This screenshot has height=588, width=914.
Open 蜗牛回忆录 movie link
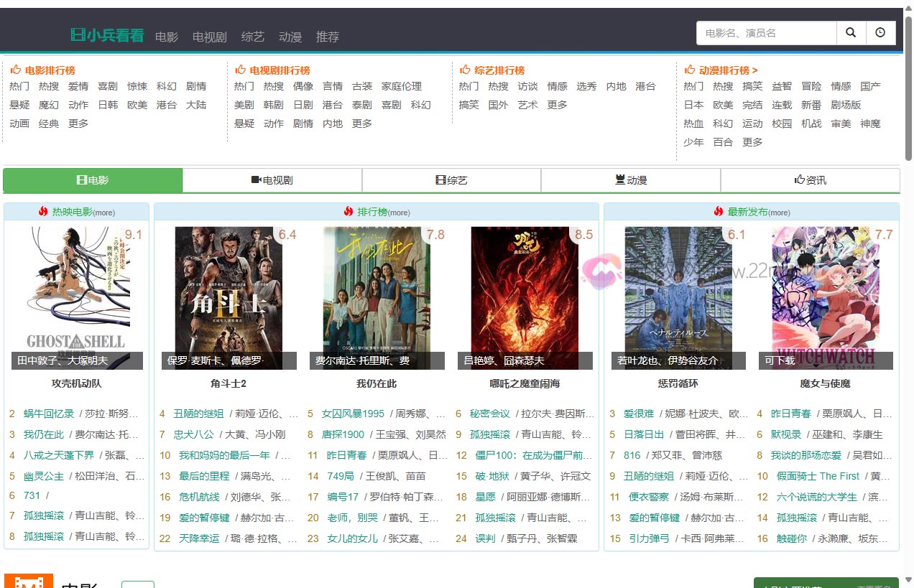49,414
